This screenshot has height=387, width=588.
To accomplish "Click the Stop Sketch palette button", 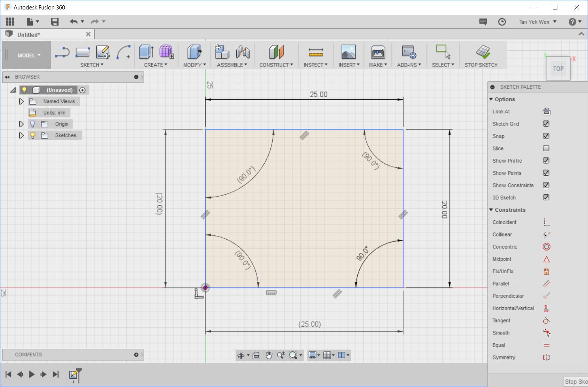I will (575, 382).
